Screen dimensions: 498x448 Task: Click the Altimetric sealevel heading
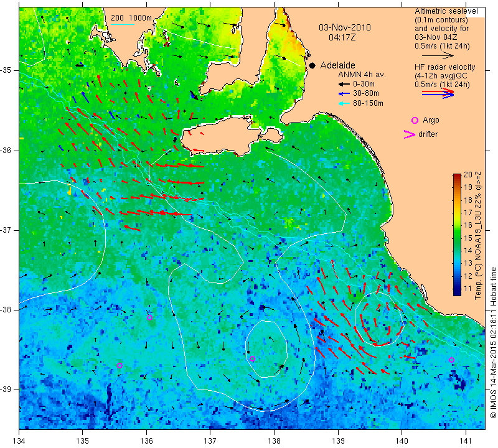[x=446, y=11]
